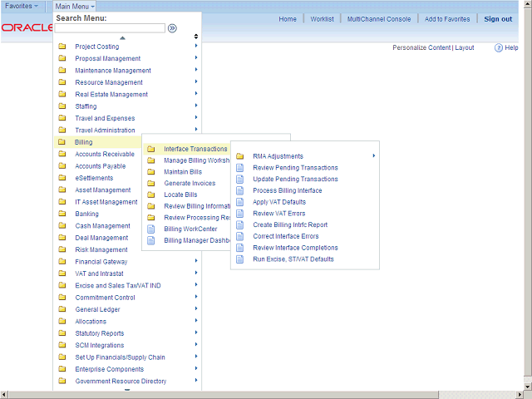Expand the RMA Adjustments submenu arrow
Viewport: 532px width, 399px height.
[374, 156]
